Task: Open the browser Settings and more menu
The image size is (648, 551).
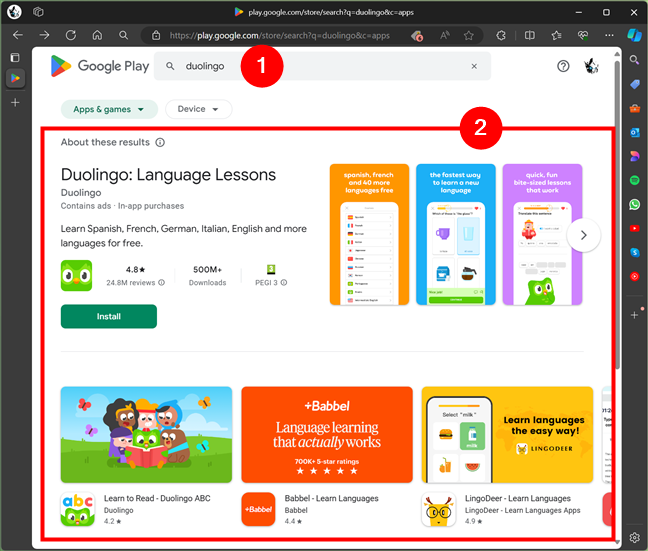Action: click(609, 36)
